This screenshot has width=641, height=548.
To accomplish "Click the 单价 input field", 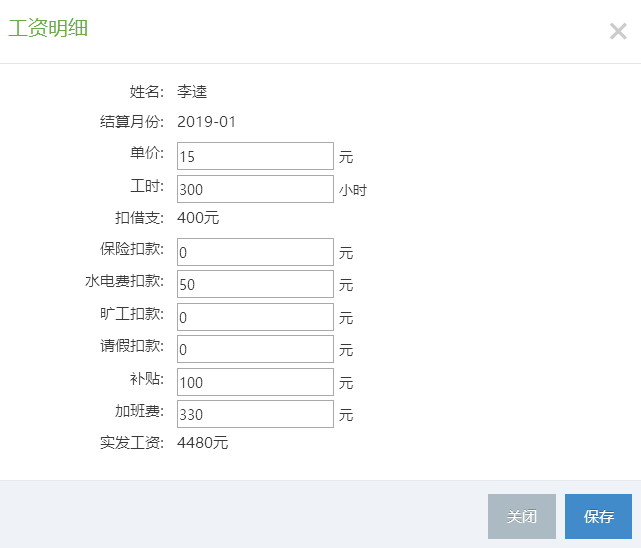I will [x=255, y=156].
